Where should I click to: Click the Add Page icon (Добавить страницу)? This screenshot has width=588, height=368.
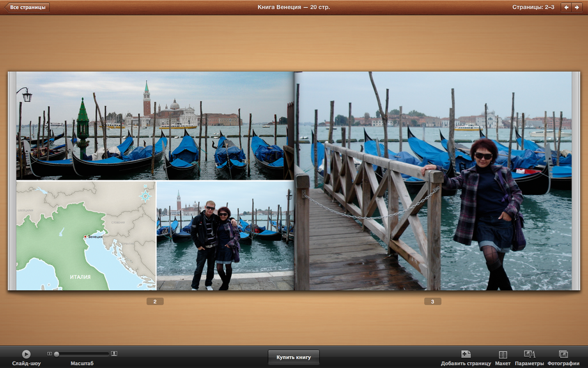pos(466,354)
